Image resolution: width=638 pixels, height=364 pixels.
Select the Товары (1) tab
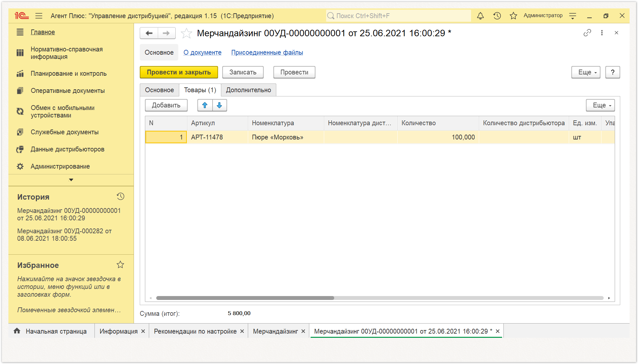click(x=200, y=90)
